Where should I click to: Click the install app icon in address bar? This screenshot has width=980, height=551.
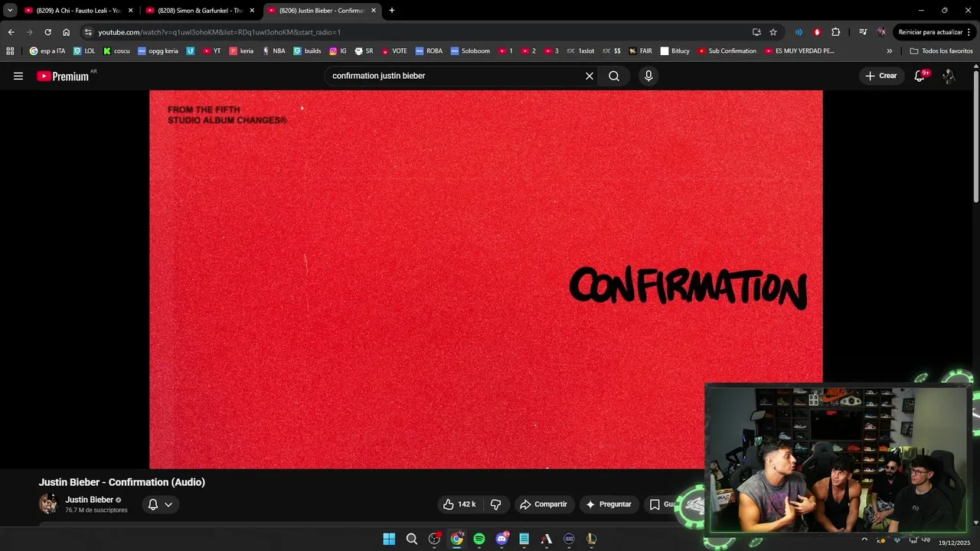[756, 32]
